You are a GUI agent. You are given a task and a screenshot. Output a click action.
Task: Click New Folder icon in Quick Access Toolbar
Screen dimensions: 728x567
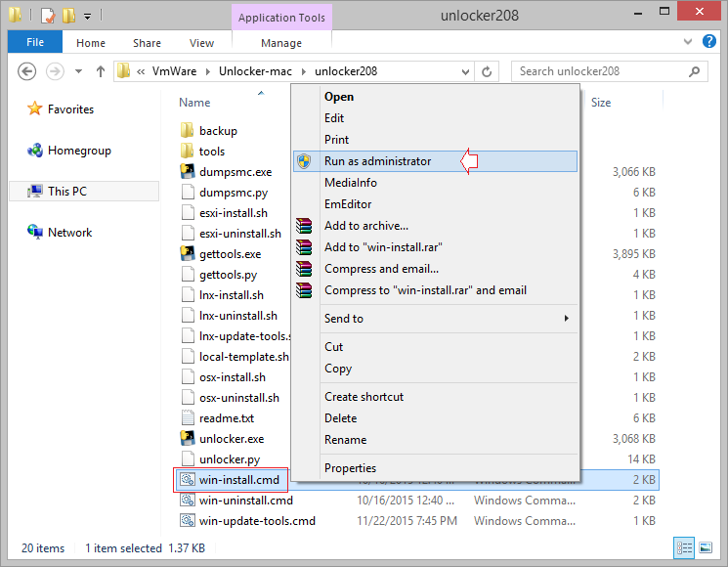68,16
